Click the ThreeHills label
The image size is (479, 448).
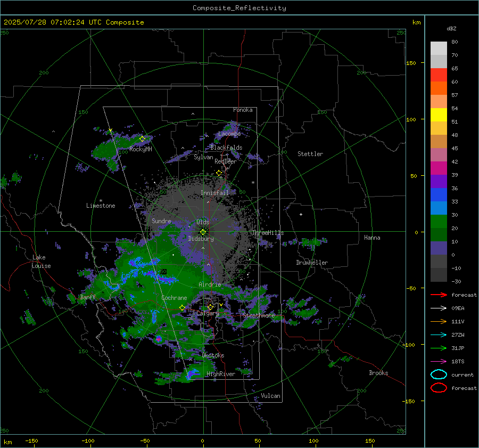[268, 233]
